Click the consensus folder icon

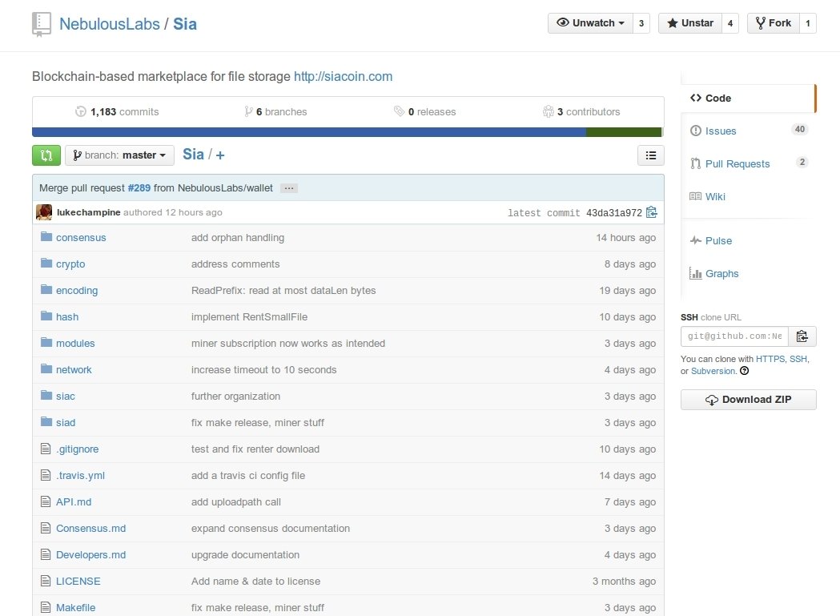click(x=46, y=237)
